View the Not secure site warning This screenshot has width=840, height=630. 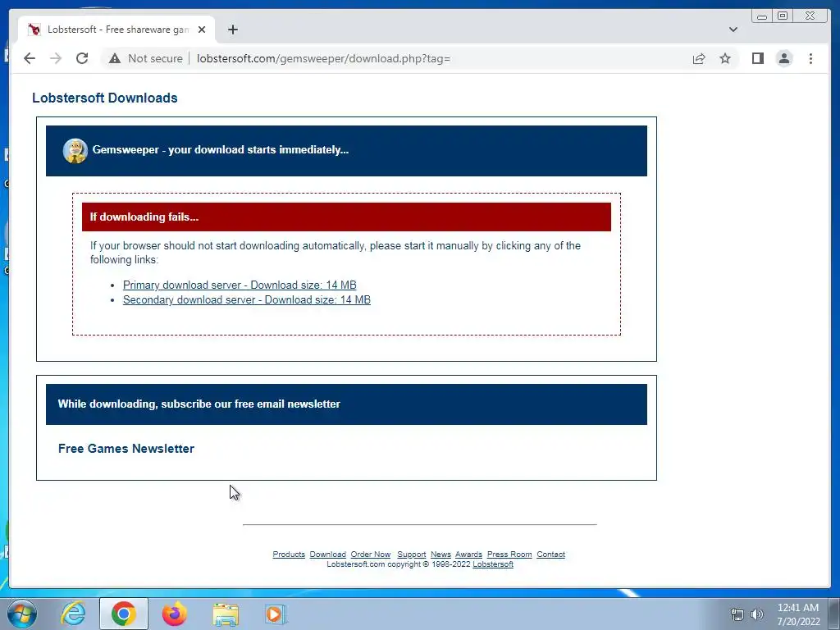146,58
